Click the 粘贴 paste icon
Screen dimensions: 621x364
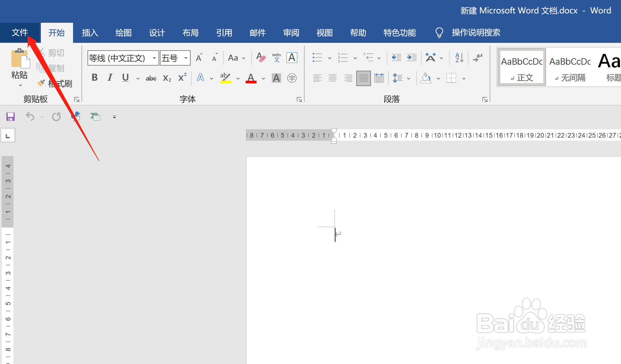(x=20, y=58)
